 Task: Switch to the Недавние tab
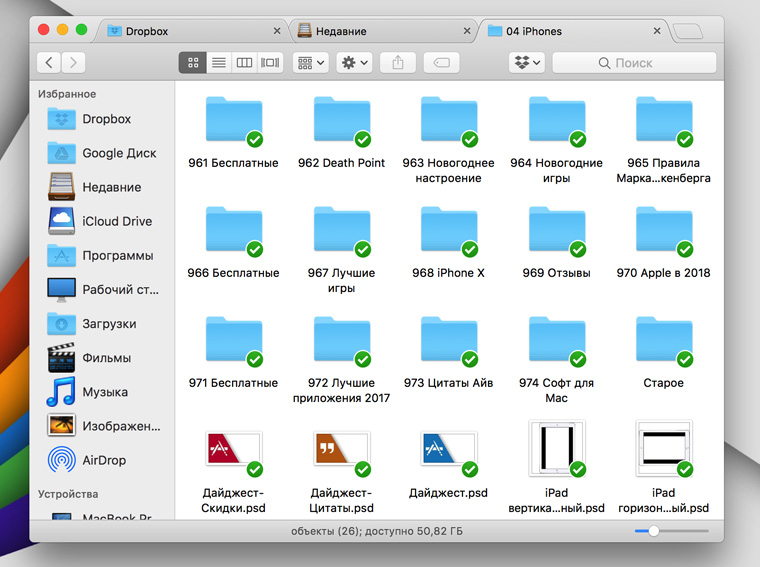(x=383, y=31)
